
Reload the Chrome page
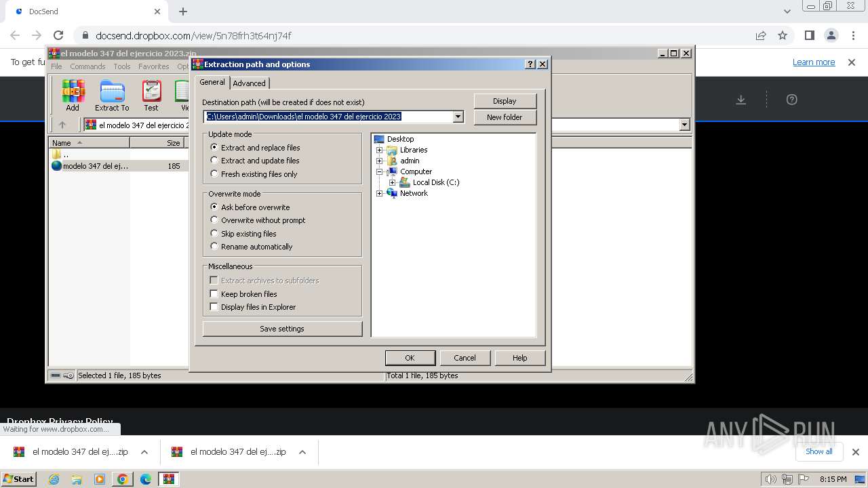tap(58, 35)
